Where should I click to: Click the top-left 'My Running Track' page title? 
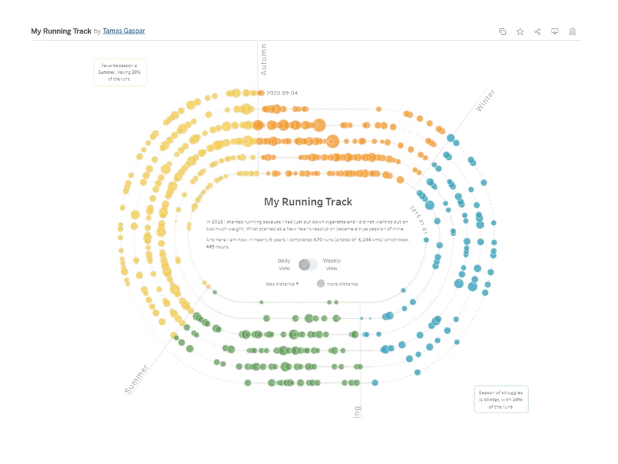click(x=60, y=32)
